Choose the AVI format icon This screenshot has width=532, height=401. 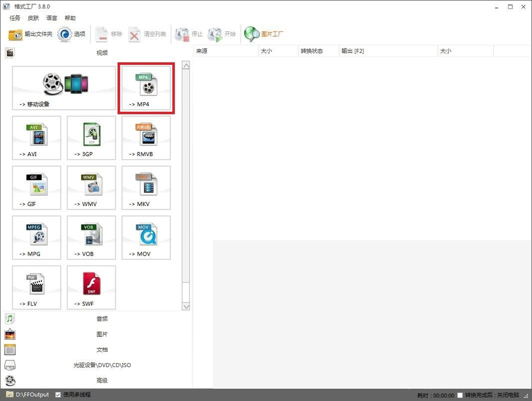coord(37,138)
